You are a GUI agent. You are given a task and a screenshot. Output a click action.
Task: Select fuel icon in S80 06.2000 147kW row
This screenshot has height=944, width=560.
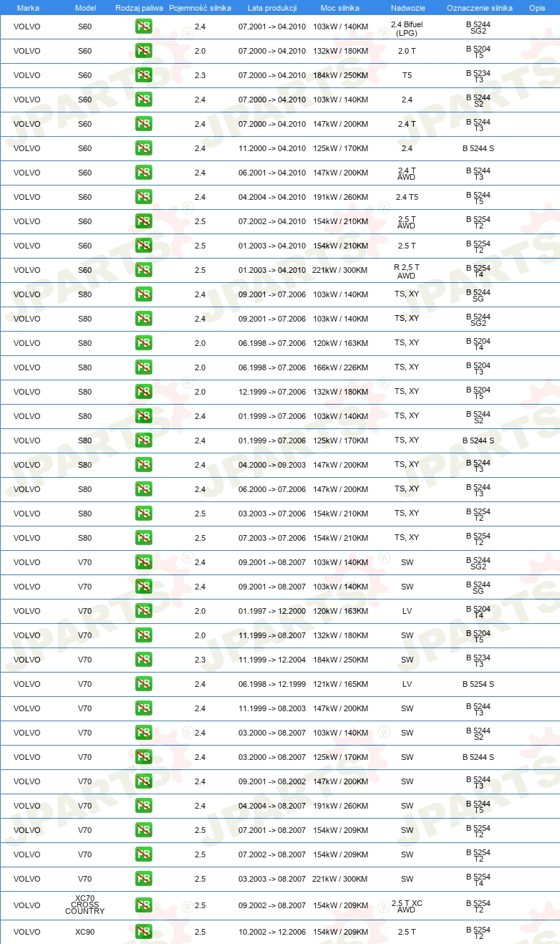pyautogui.click(x=143, y=490)
